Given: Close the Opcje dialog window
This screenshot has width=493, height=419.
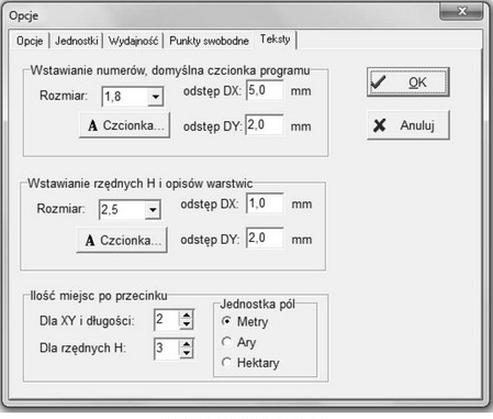Looking at the screenshot, I should pos(461,12).
